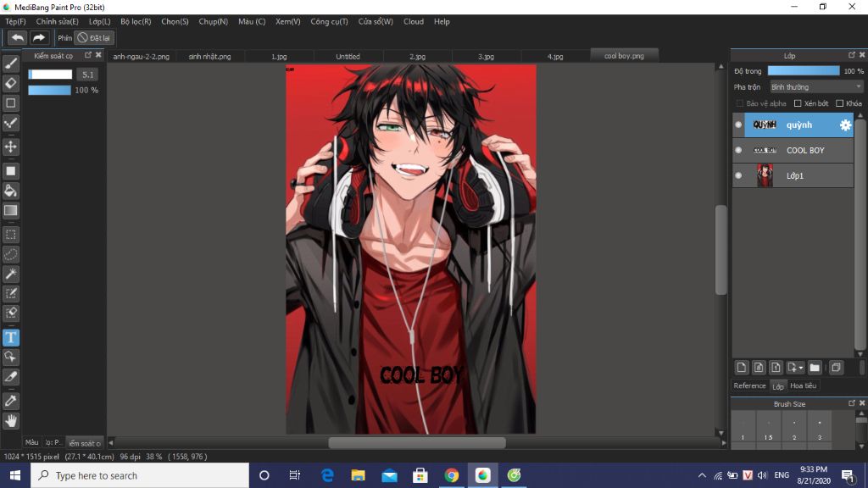Click the Redo arrow
The width and height of the screenshot is (868, 488).
click(x=39, y=37)
